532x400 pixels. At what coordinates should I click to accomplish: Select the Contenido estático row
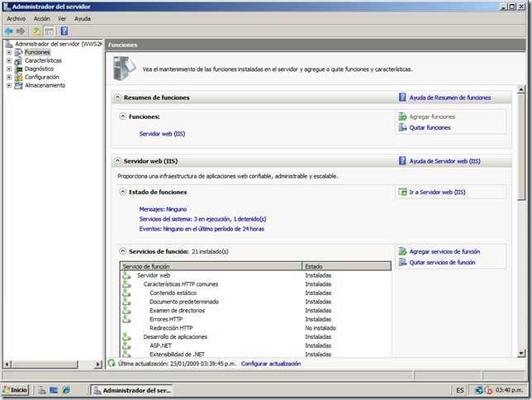click(255, 293)
